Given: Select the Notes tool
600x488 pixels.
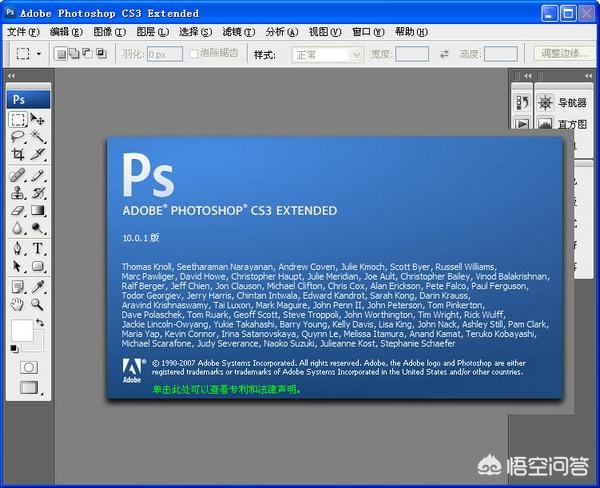Looking at the screenshot, I should coord(18,287).
